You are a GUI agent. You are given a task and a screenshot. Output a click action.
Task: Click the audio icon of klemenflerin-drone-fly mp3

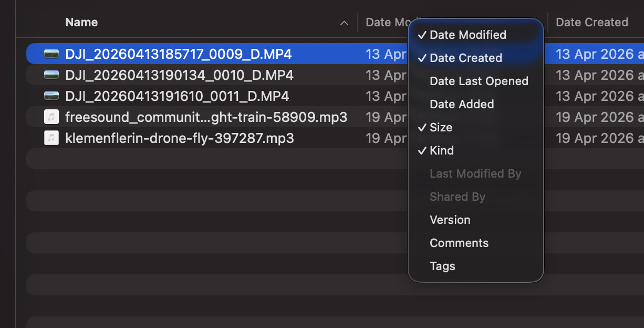(51, 138)
